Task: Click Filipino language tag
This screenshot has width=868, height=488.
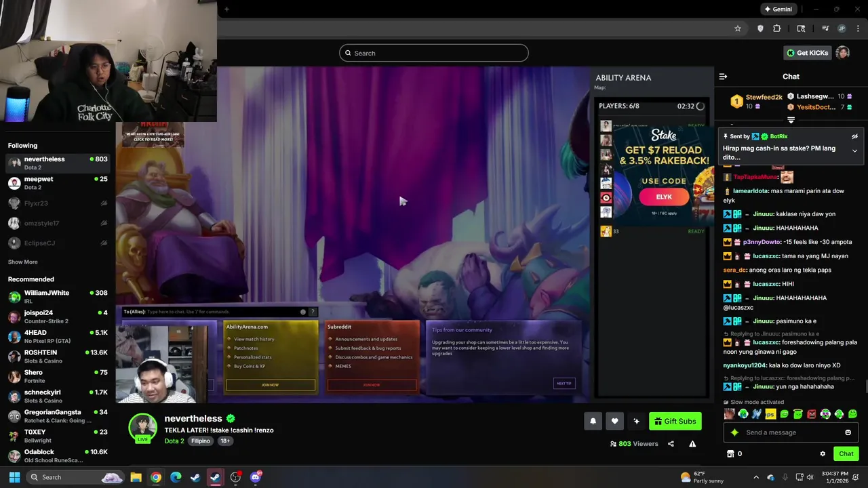Action: point(200,441)
